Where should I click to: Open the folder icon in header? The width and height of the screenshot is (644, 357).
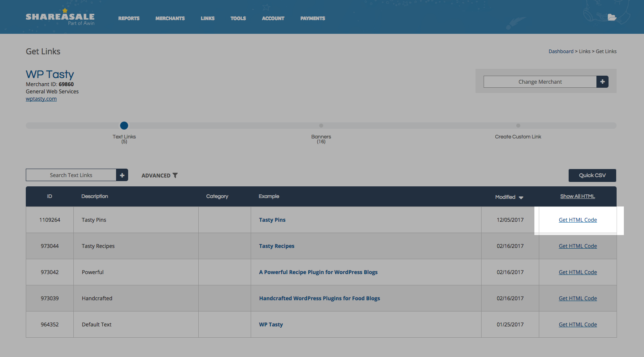612,17
